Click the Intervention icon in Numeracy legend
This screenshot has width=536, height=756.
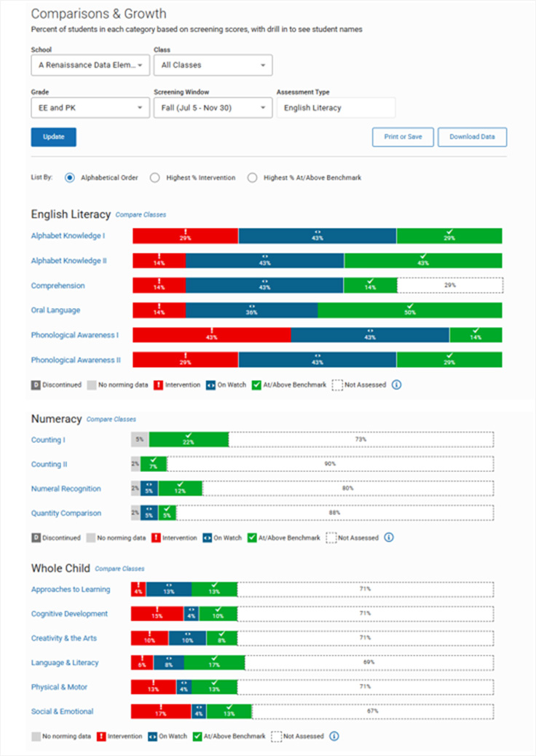point(156,538)
